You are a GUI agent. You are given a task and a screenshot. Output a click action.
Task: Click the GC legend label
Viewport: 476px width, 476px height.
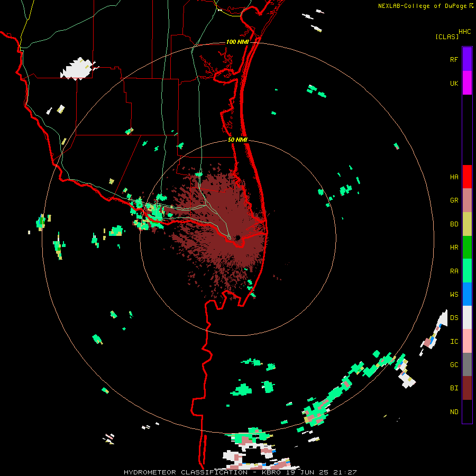(x=454, y=365)
